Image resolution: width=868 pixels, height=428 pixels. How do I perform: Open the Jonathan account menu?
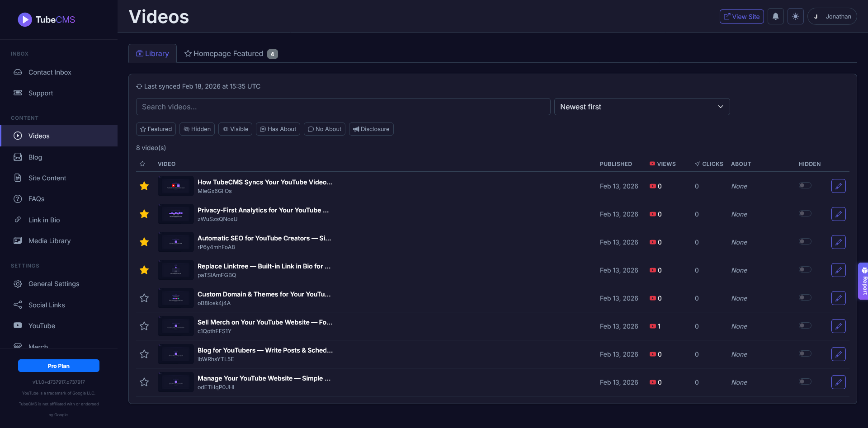click(x=831, y=16)
